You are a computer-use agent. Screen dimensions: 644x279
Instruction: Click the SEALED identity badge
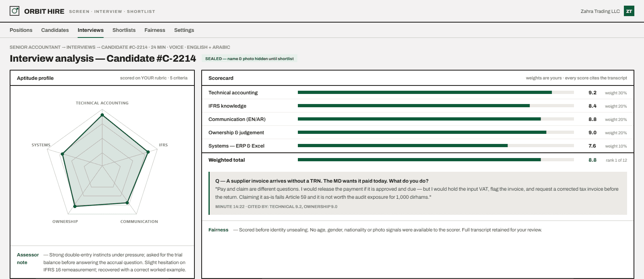250,58
